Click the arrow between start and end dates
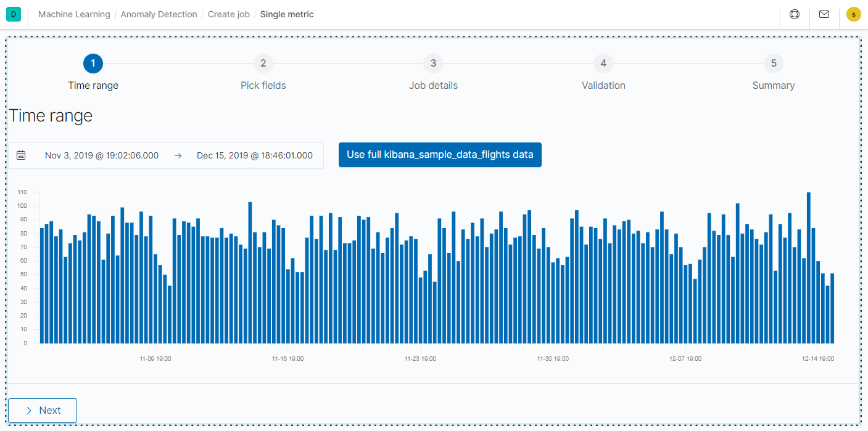This screenshot has height=431, width=868. point(178,155)
